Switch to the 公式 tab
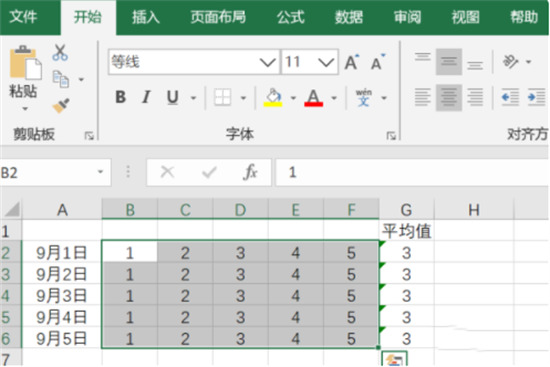Image resolution: width=550 pixels, height=367 pixels. (290, 16)
